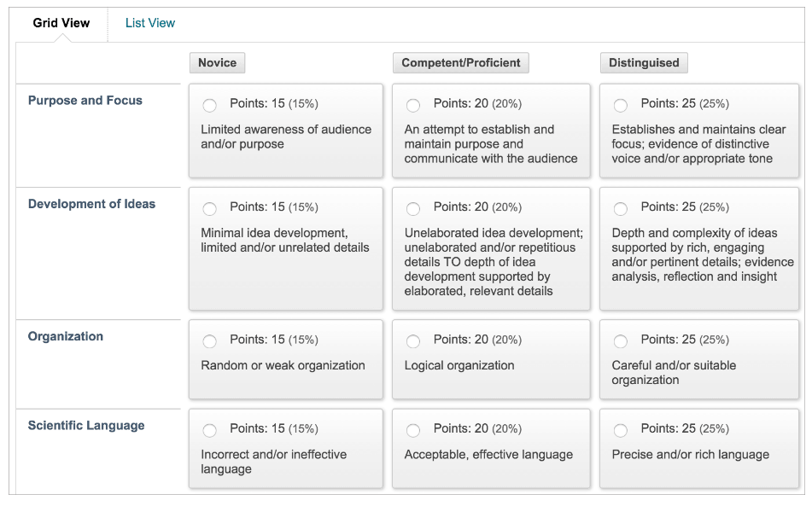Click the Distinguised column header
812x506 pixels.
644,62
